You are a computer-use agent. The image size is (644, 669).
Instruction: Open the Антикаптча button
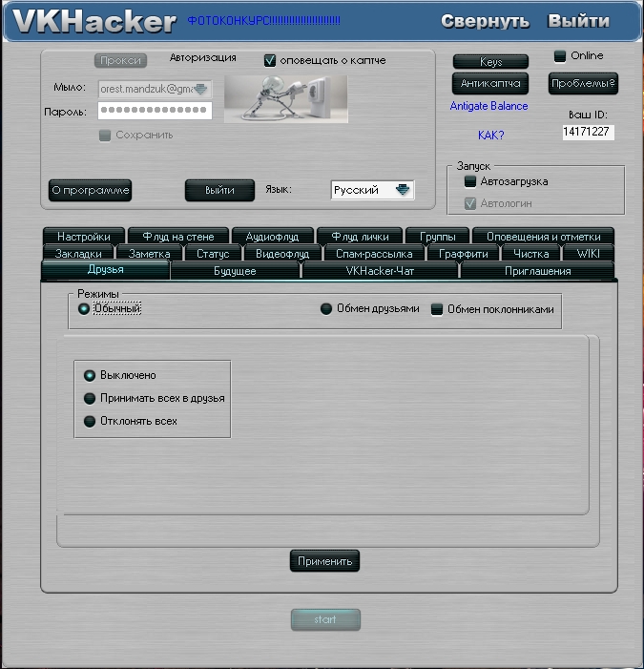point(490,83)
